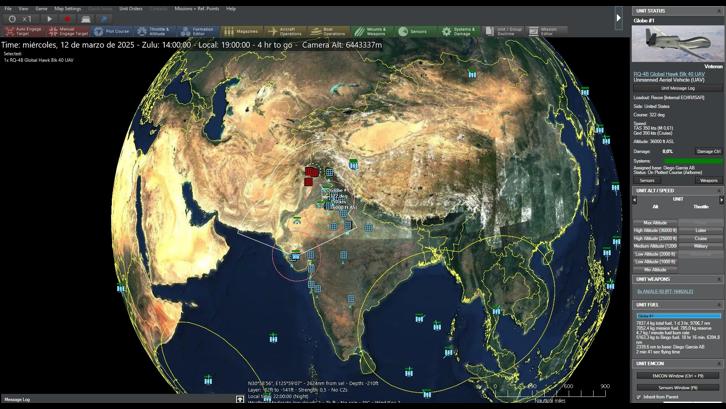Open Mounts & Weapons

point(373,31)
